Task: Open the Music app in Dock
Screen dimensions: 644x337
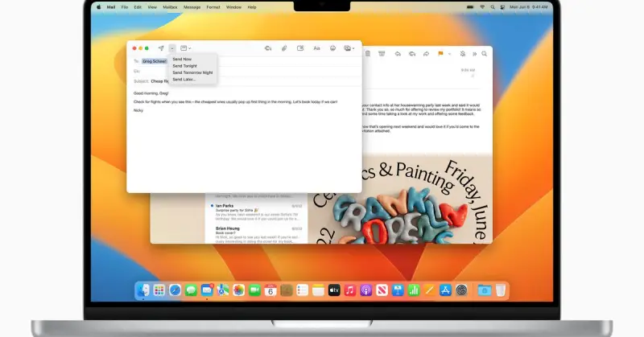Action: pyautogui.click(x=350, y=290)
